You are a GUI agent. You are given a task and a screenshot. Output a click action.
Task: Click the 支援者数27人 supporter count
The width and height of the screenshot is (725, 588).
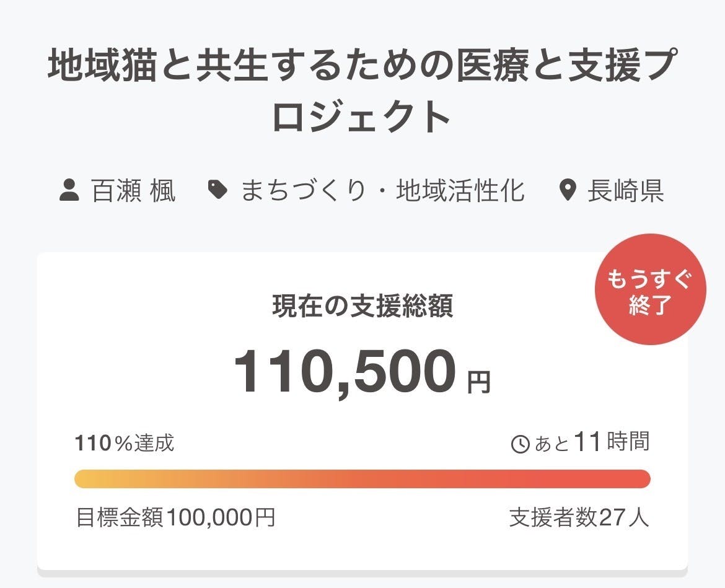pos(579,517)
